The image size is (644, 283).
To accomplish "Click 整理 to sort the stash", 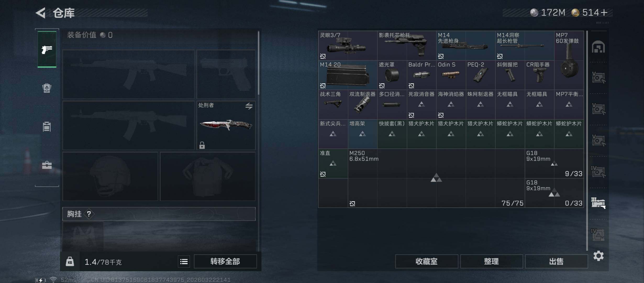I will pyautogui.click(x=491, y=262).
